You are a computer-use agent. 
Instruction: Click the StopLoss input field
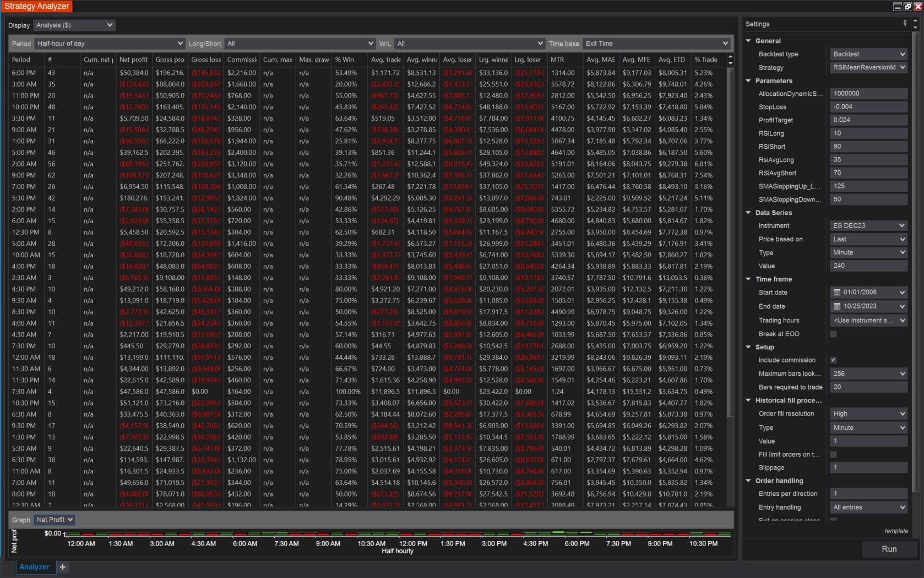(x=869, y=107)
